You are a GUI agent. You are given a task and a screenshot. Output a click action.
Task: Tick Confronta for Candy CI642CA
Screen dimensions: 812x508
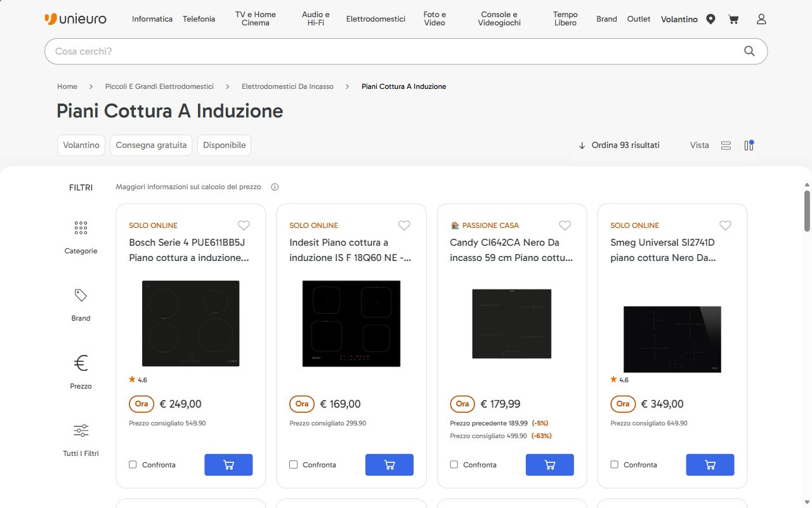point(454,465)
